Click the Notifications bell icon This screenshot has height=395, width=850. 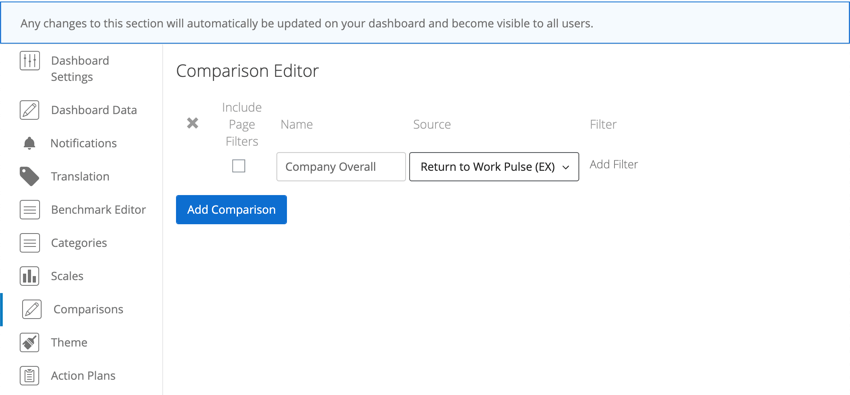point(29,143)
